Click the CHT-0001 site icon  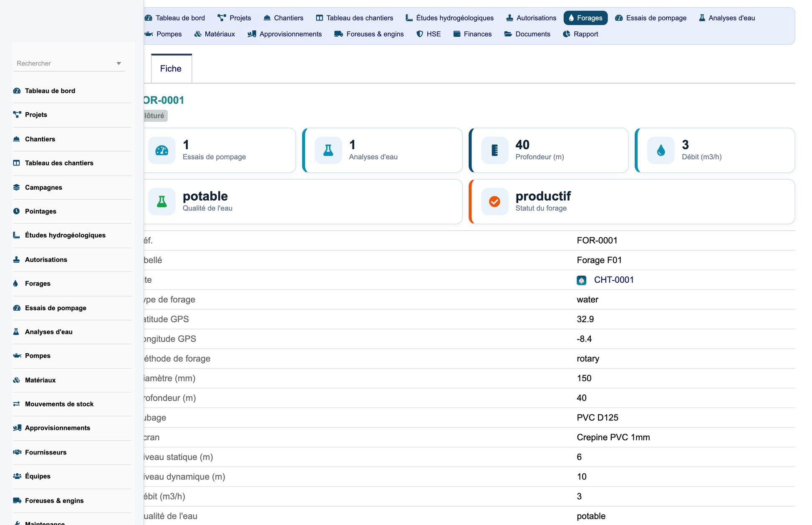pyautogui.click(x=581, y=280)
